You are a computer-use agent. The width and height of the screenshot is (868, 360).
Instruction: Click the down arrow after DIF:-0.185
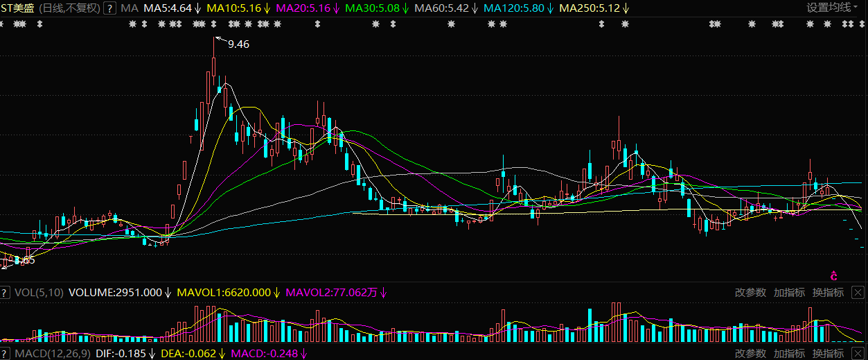(x=152, y=354)
